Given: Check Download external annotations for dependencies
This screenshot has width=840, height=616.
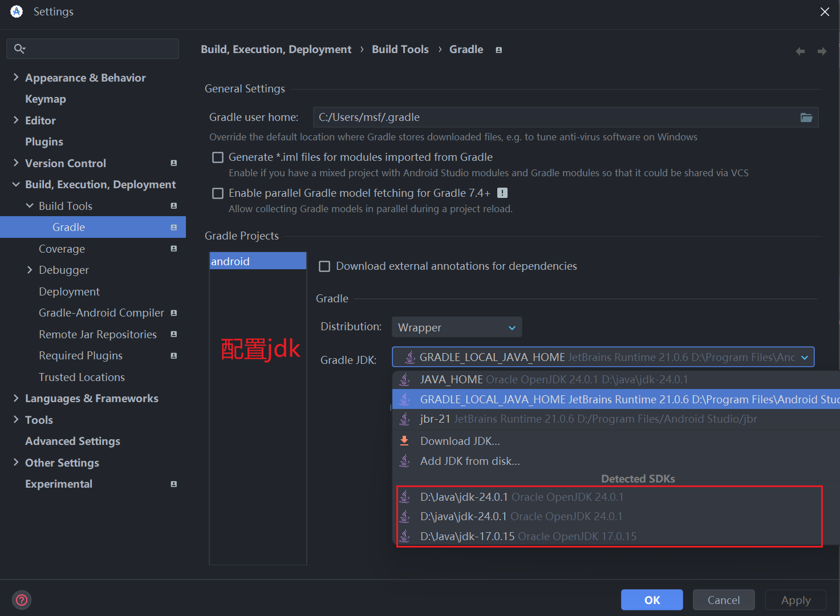Looking at the screenshot, I should tap(324, 266).
